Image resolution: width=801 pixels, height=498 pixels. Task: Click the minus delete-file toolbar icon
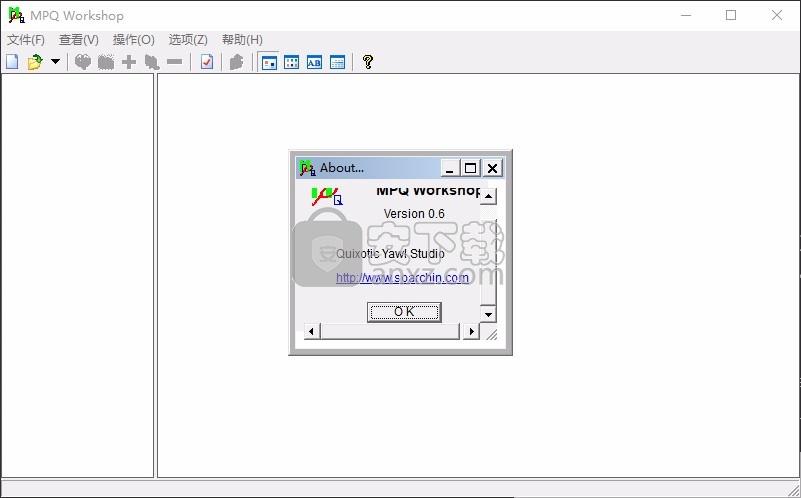[x=175, y=62]
